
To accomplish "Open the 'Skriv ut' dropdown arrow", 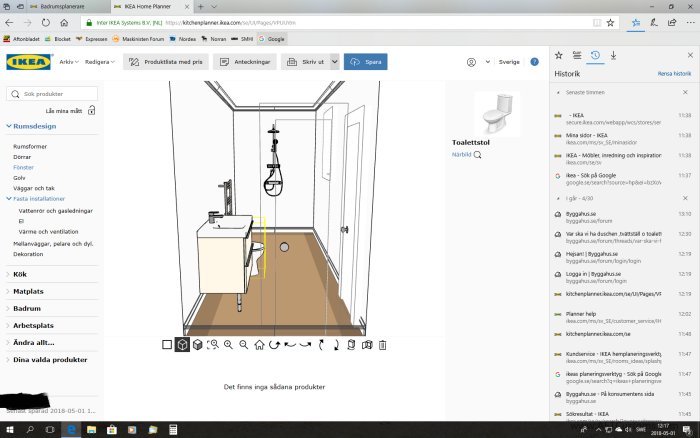I will tap(334, 62).
